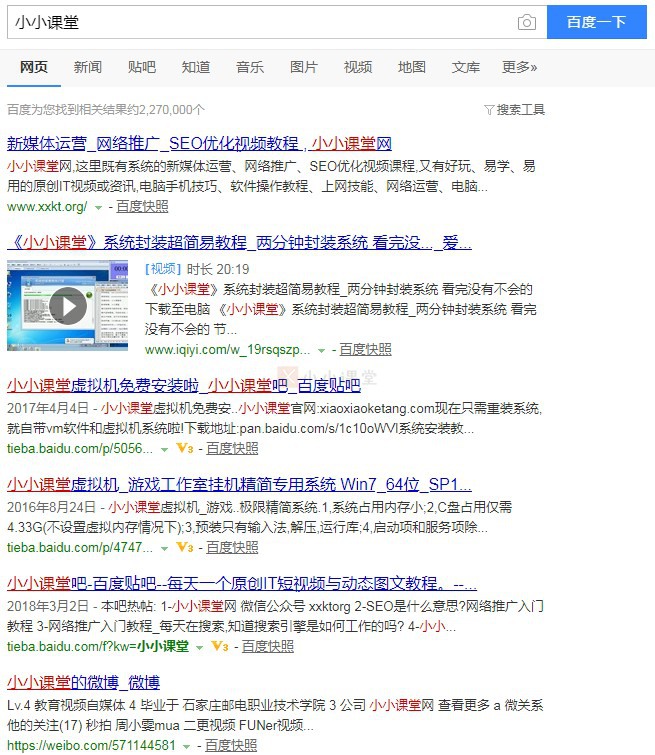Open 百度快照 for tieba.baidu.com/p/4747 result
Image resolution: width=655 pixels, height=755 pixels.
tap(232, 547)
